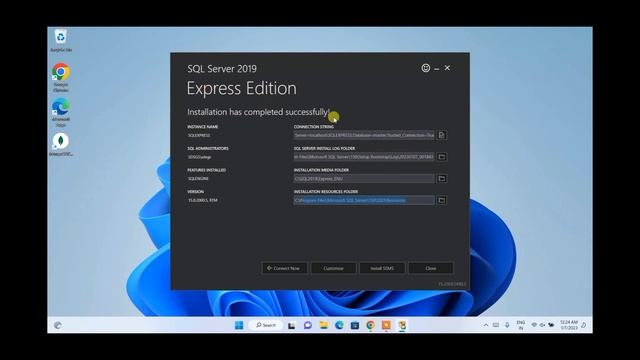Open the weather widget in taskbar corner
The height and width of the screenshot is (360, 640).
pyautogui.click(x=58, y=325)
